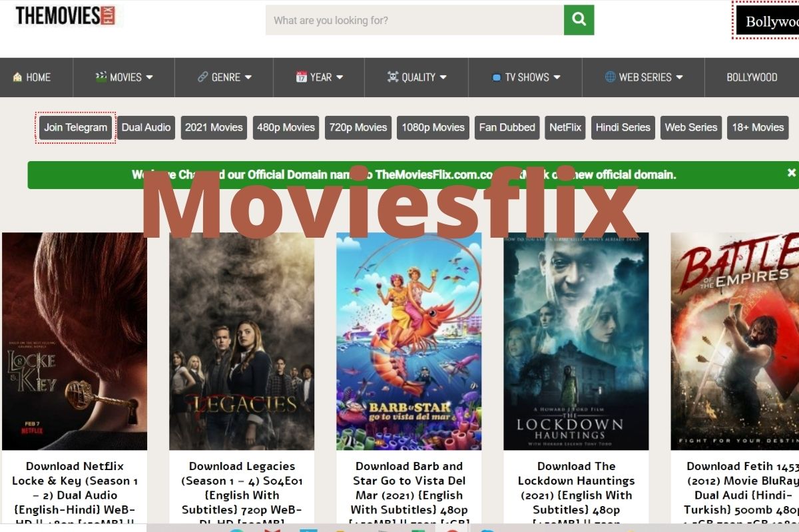
Task: Click the film reel icon beside QUALITY
Action: tap(393, 77)
